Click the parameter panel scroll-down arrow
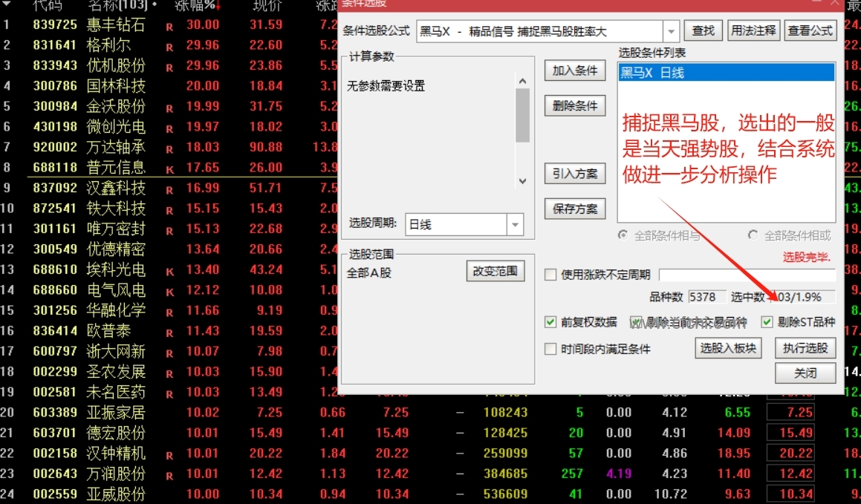Image resolution: width=861 pixels, height=504 pixels. [x=523, y=181]
